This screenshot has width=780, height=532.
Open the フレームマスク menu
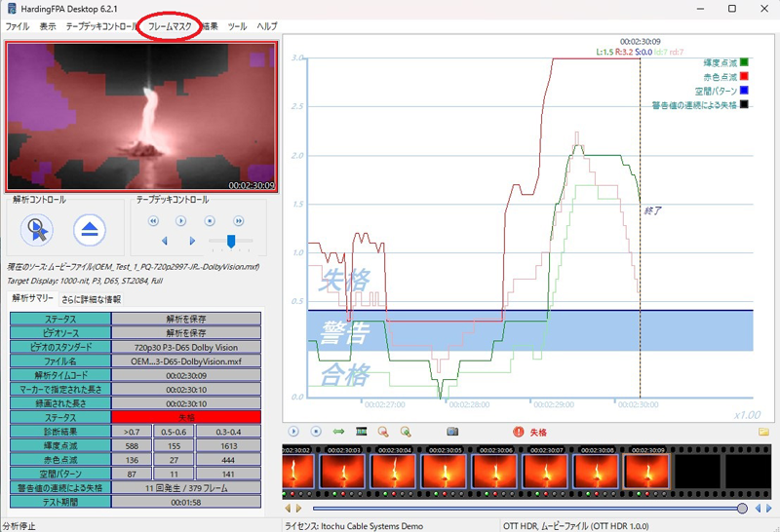pyautogui.click(x=170, y=26)
